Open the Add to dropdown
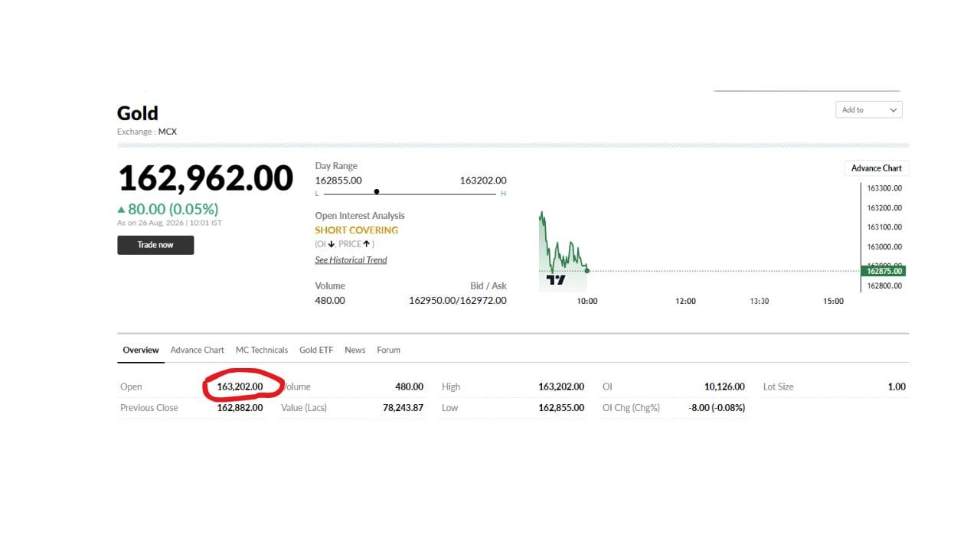Image resolution: width=980 pixels, height=551 pixels. pos(869,110)
